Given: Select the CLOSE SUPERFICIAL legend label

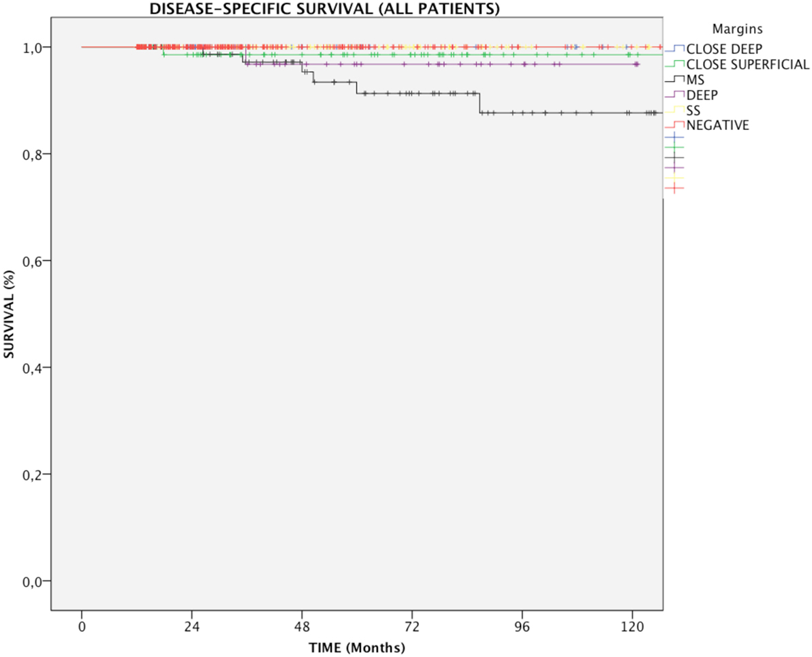Looking at the screenshot, I should tap(747, 65).
